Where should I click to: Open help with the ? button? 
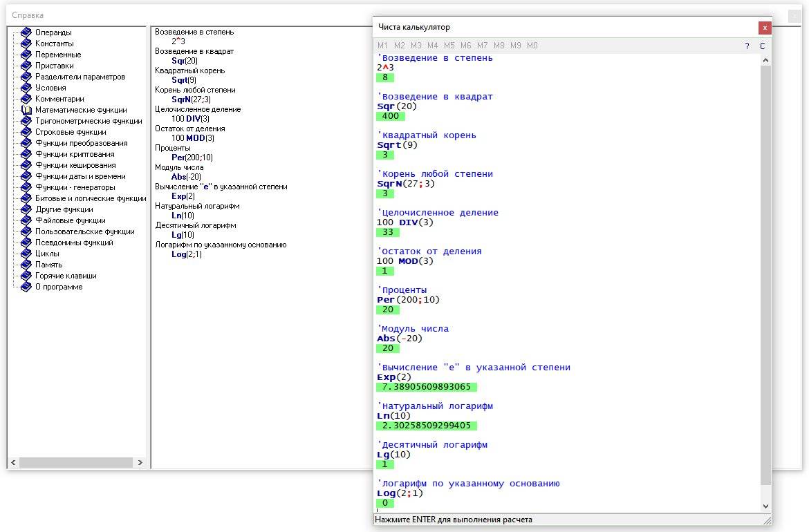747,46
